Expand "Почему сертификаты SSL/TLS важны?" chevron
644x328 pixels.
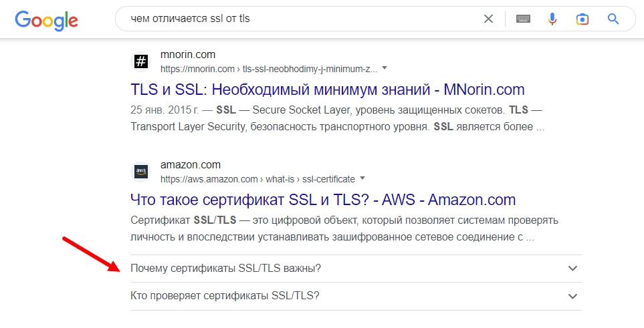(572, 269)
